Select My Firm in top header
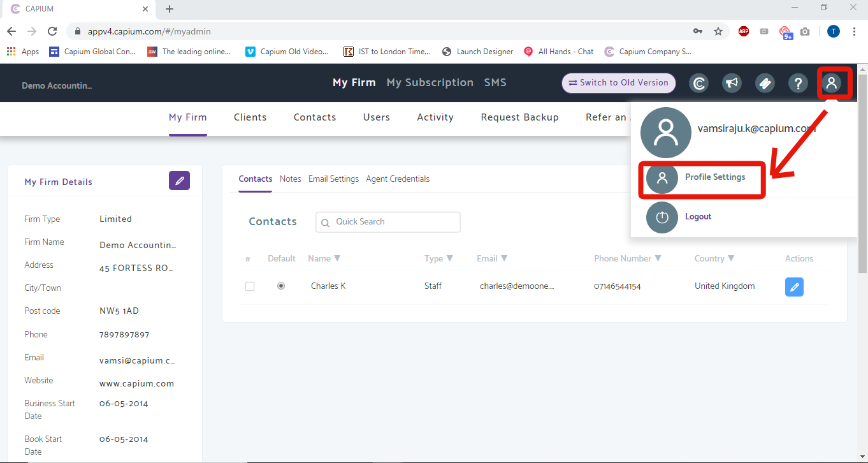 [x=354, y=82]
